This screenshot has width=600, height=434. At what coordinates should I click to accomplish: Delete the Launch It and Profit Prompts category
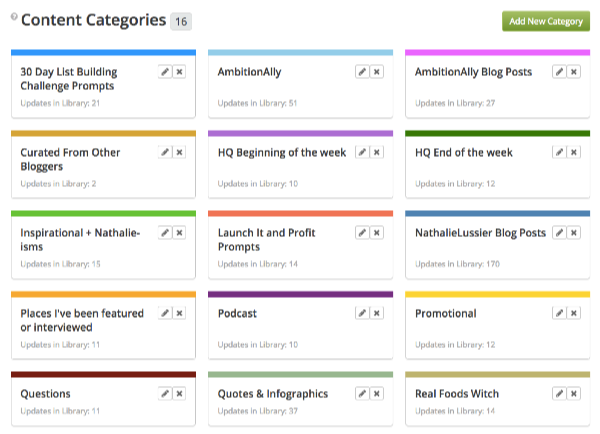pyautogui.click(x=377, y=232)
